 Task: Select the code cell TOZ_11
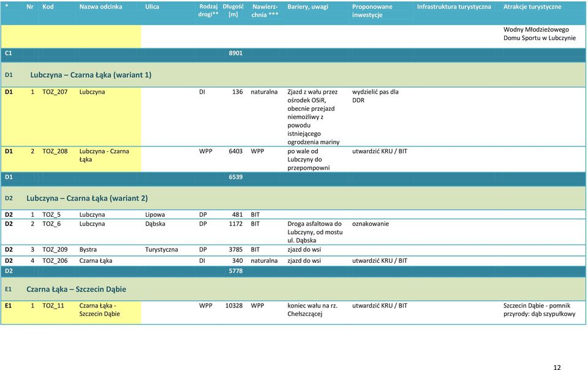click(53, 306)
